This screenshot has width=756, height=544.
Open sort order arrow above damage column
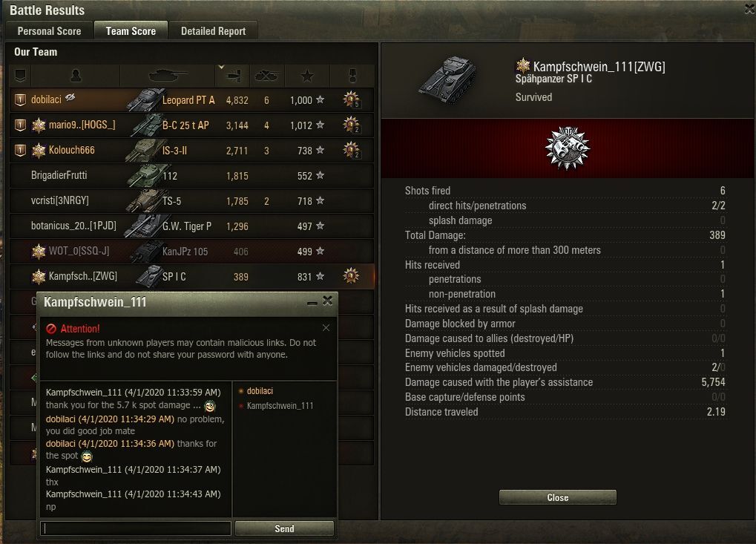(x=221, y=67)
